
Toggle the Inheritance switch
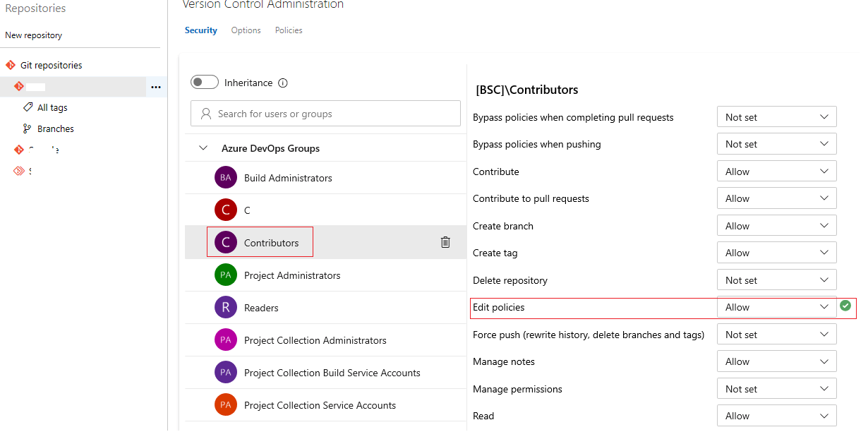click(205, 83)
